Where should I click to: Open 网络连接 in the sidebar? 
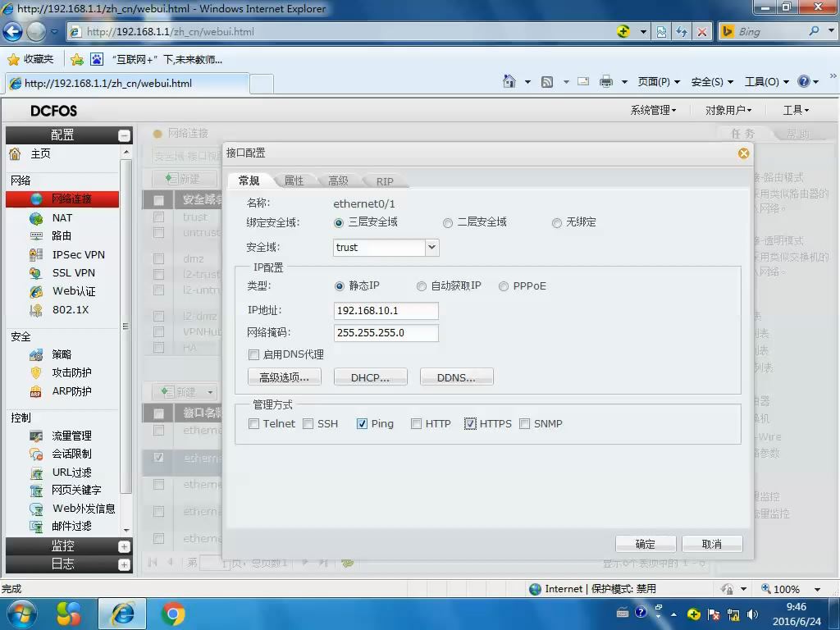point(62,199)
